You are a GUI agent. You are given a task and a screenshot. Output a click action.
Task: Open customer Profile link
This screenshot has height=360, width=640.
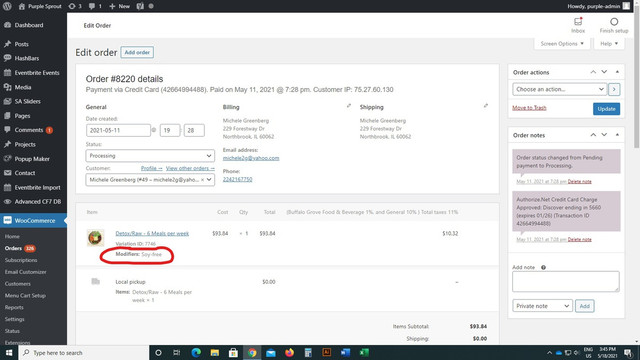point(151,168)
